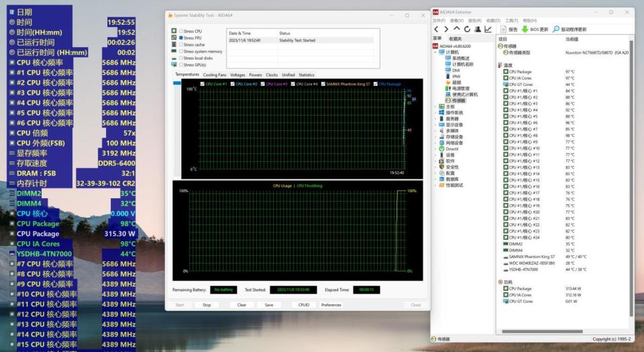Switch to the Voltages tab
This screenshot has width=644, height=352.
[237, 75]
